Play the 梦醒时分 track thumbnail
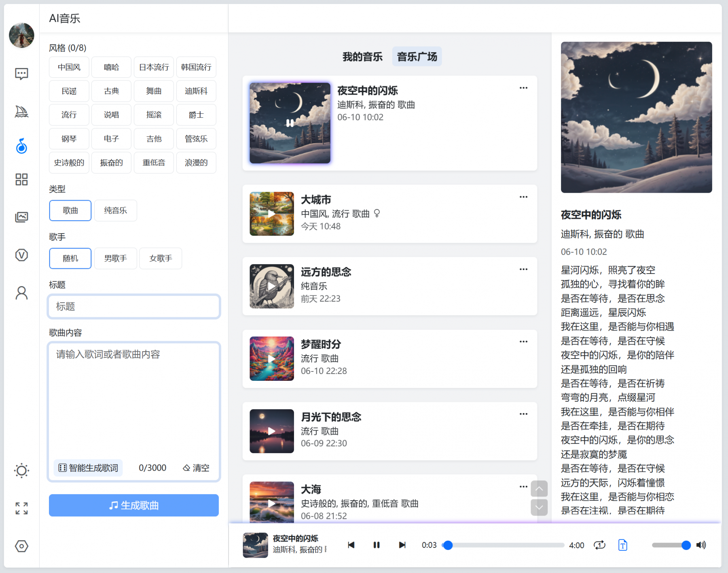The height and width of the screenshot is (573, 728). pos(272,359)
